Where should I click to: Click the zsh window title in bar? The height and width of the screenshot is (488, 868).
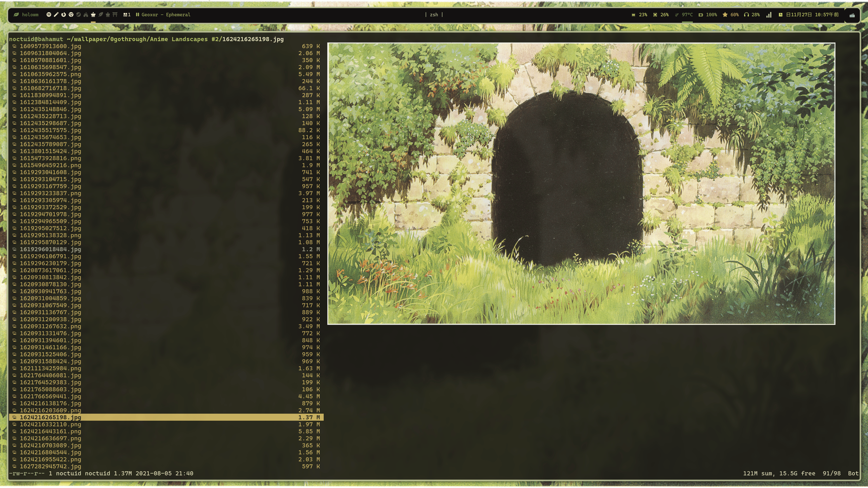(x=434, y=14)
